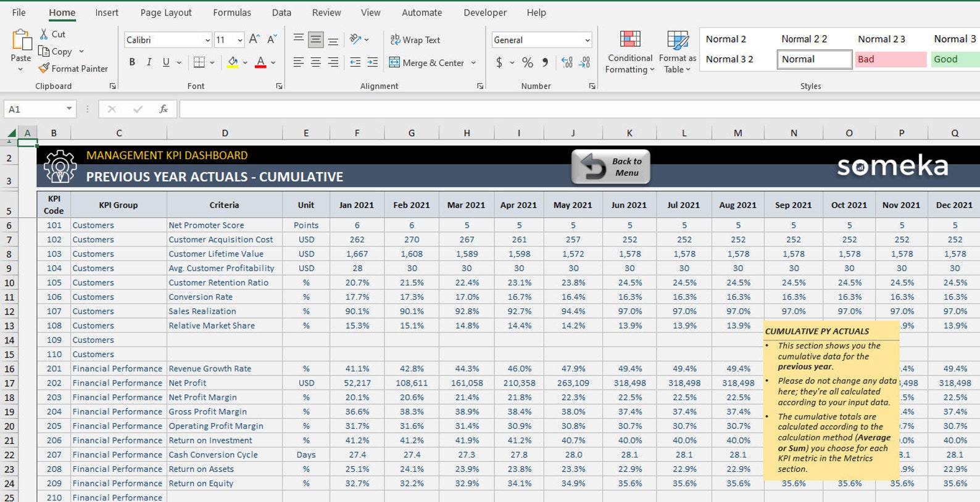Click the Paste clipboard icon
The width and height of the screenshot is (980, 502).
pos(21,41)
